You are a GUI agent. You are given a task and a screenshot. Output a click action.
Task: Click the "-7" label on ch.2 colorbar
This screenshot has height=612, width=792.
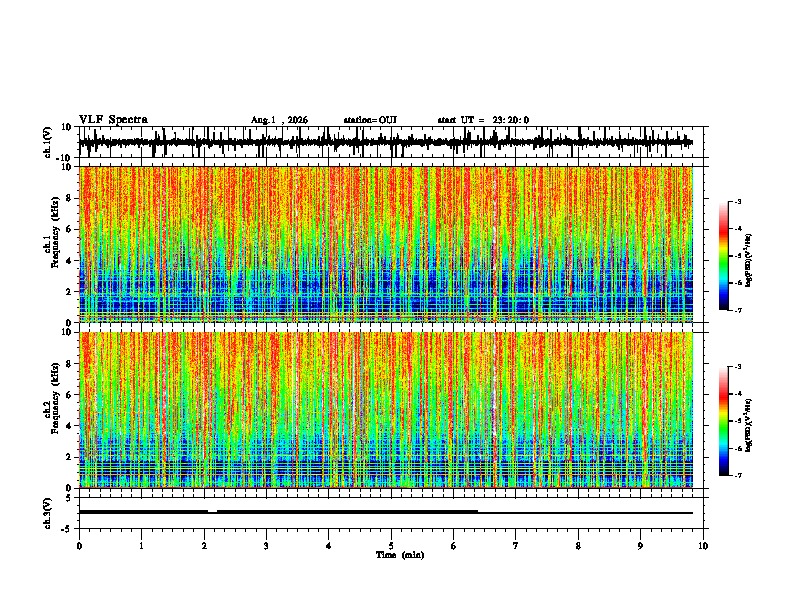tap(738, 475)
